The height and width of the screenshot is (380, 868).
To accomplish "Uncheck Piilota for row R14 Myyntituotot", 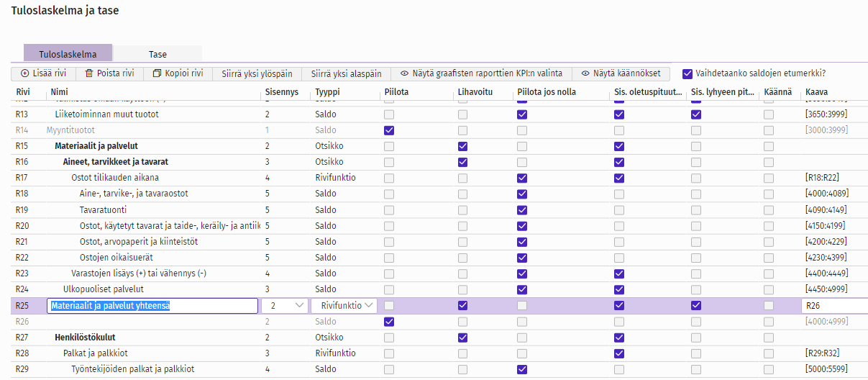I will point(389,130).
